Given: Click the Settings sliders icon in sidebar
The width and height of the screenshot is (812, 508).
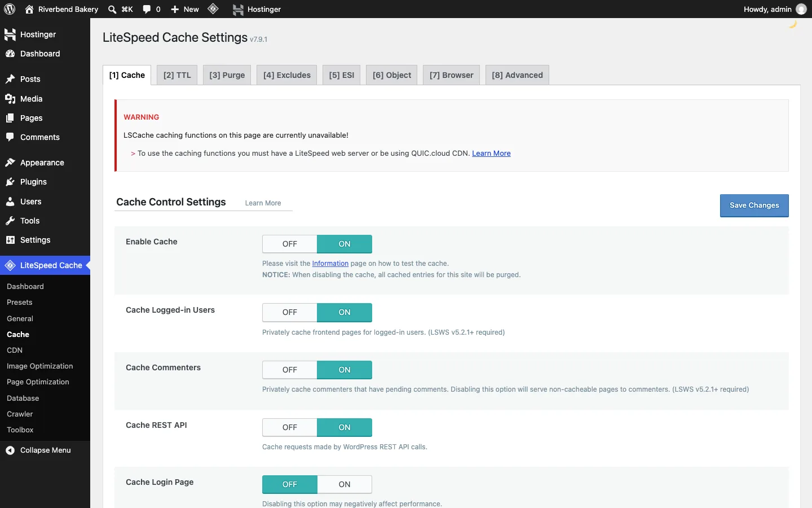Looking at the screenshot, I should pos(10,240).
